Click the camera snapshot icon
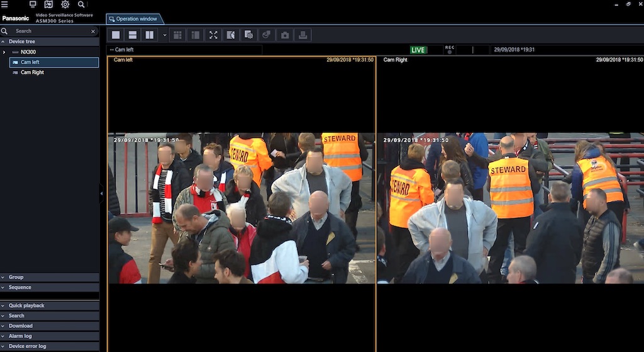This screenshot has height=352, width=644. 285,35
